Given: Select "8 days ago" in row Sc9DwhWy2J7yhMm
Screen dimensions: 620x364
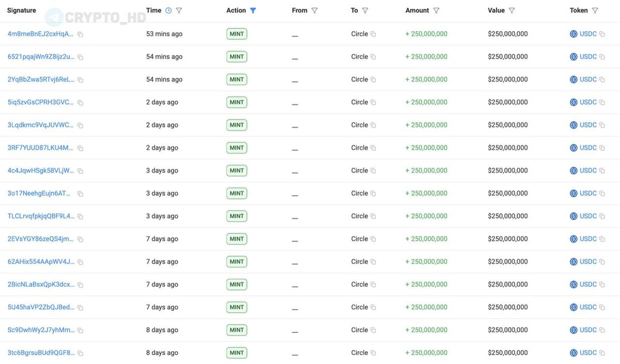Looking at the screenshot, I should tap(162, 330).
